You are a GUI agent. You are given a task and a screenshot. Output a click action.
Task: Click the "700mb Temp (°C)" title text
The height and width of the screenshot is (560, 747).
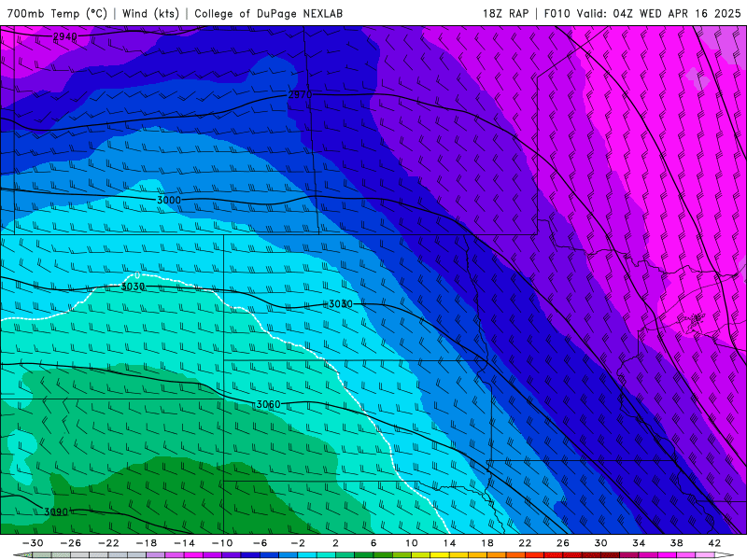pyautogui.click(x=57, y=13)
